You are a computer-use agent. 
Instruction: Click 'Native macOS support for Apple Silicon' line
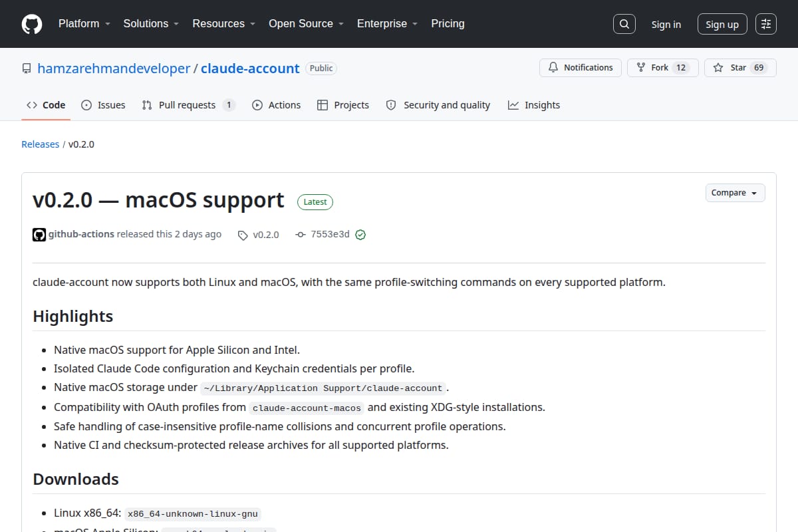177,350
